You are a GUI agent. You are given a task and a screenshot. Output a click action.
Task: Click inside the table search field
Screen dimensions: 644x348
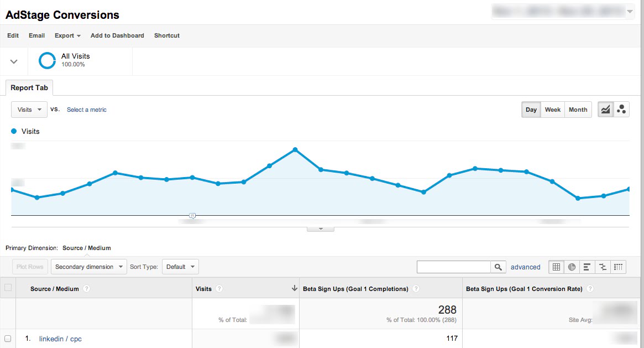(453, 267)
